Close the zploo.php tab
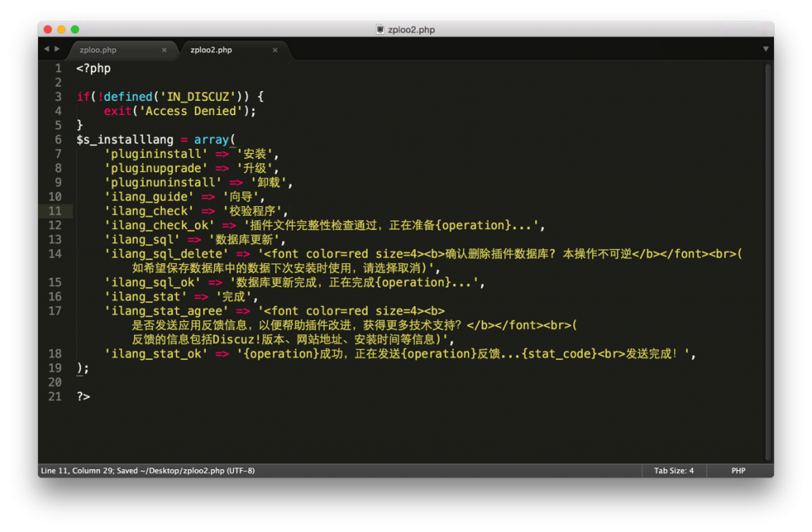This screenshot has width=812, height=532. point(164,50)
